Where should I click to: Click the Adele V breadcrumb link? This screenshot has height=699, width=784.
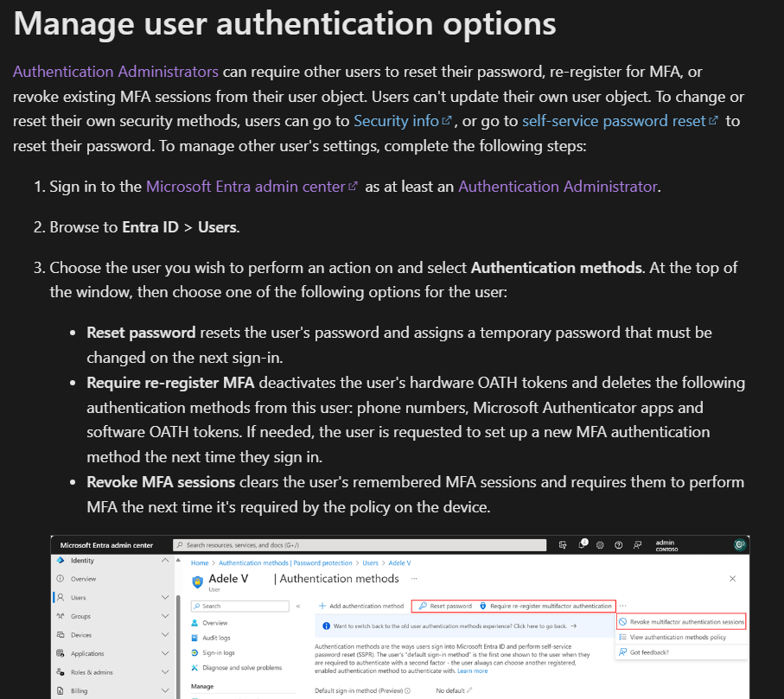(x=399, y=562)
